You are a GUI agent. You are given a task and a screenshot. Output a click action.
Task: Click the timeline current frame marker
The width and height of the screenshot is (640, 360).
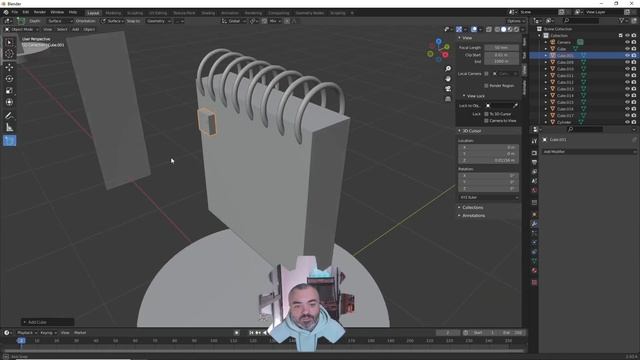(x=21, y=340)
